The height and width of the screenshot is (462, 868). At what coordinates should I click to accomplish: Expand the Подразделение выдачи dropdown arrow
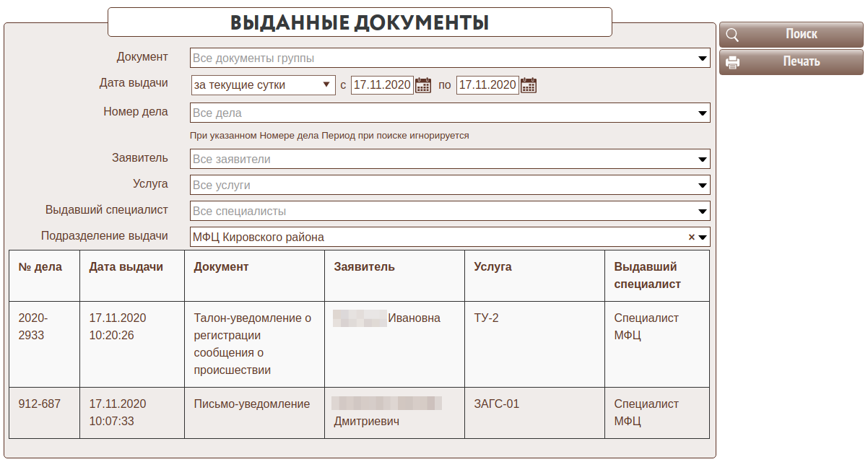pyautogui.click(x=702, y=237)
